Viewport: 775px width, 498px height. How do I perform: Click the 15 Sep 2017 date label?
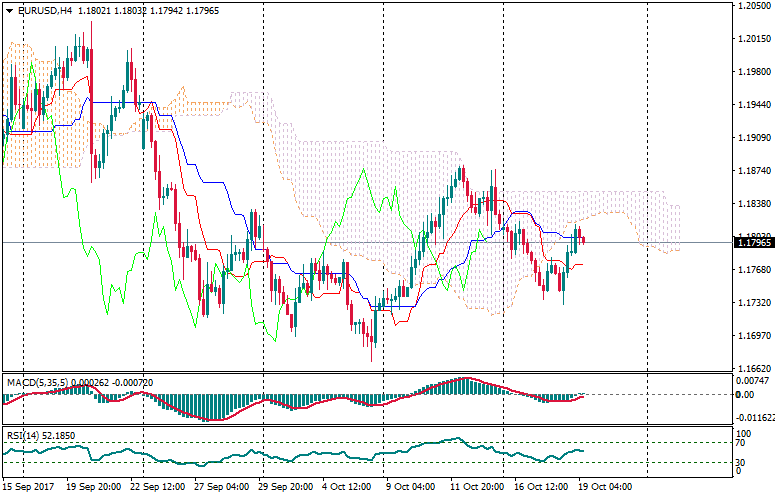[x=30, y=487]
